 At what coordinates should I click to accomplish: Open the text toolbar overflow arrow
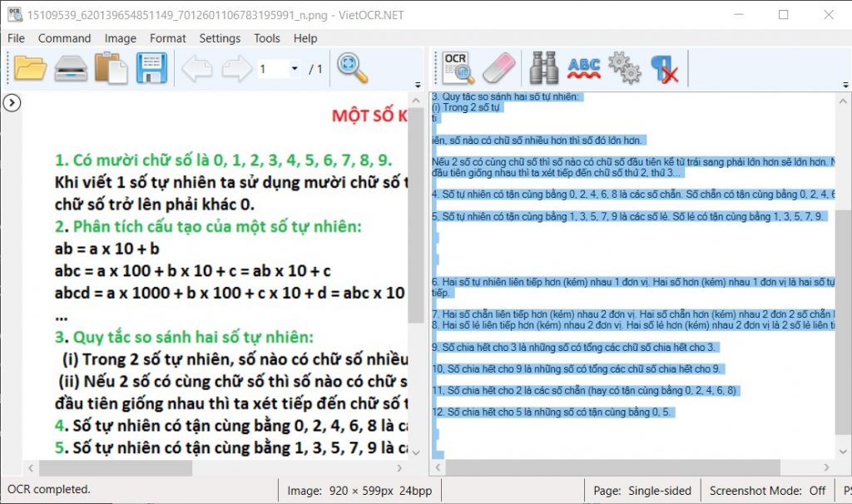click(x=845, y=85)
